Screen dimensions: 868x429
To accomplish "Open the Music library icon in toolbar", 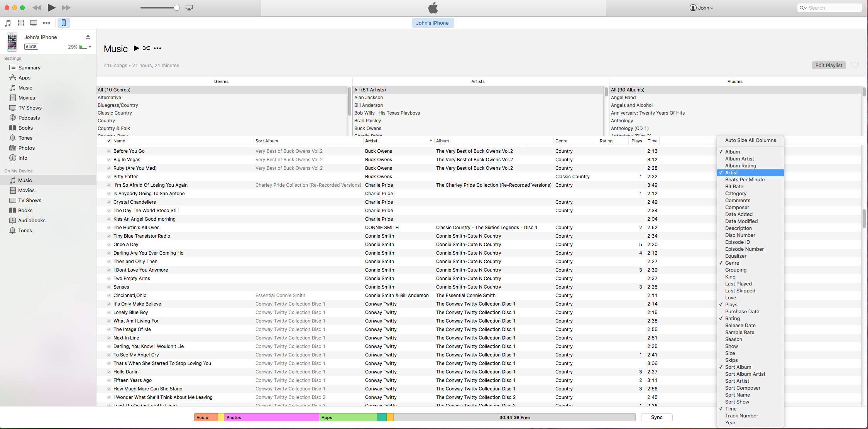I will (7, 23).
